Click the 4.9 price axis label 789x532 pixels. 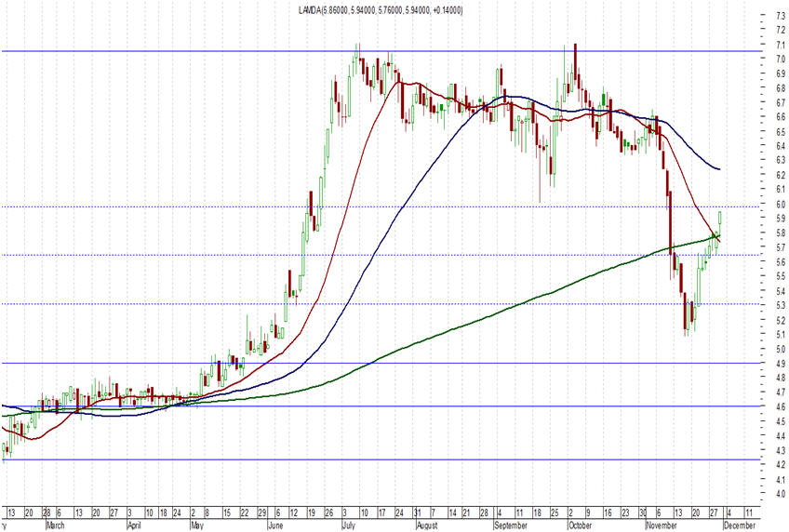point(781,364)
